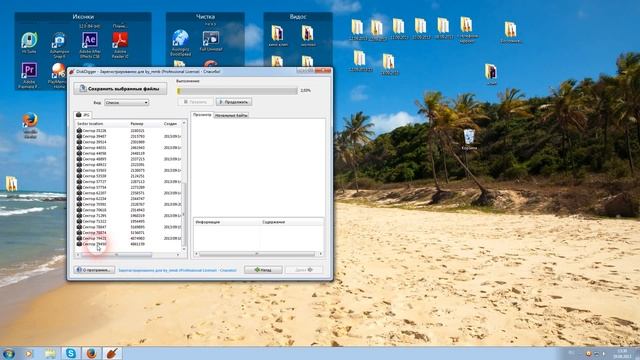
Task: Select the first row Сектор 35226
Action: 129,131
